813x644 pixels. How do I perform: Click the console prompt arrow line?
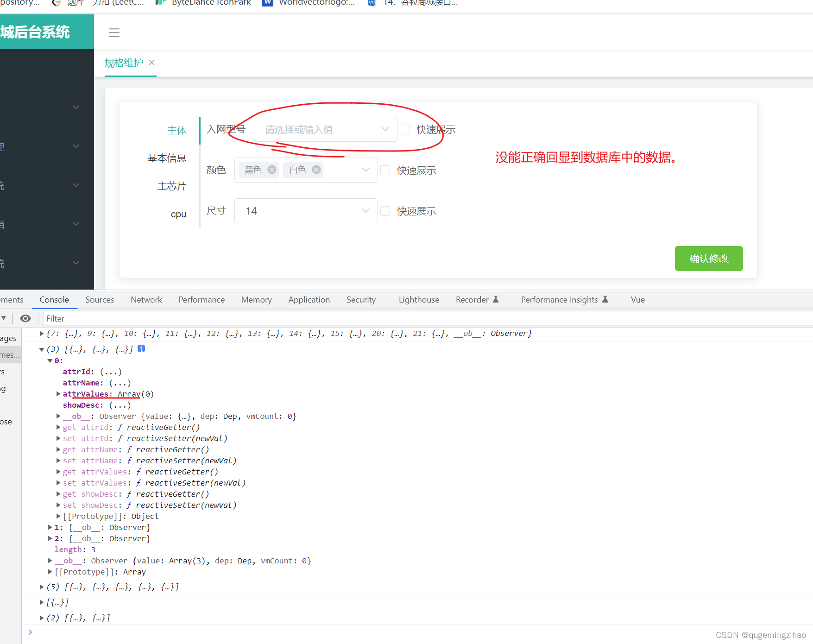[31, 632]
